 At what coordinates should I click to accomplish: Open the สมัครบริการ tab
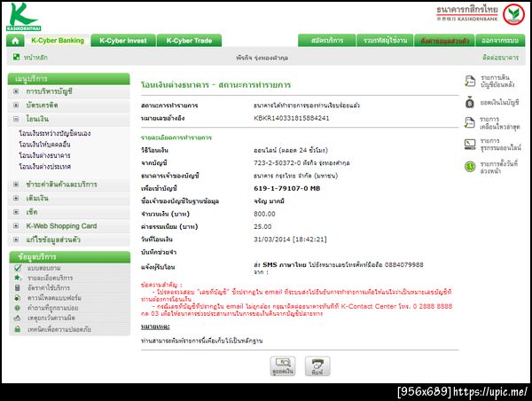click(327, 41)
